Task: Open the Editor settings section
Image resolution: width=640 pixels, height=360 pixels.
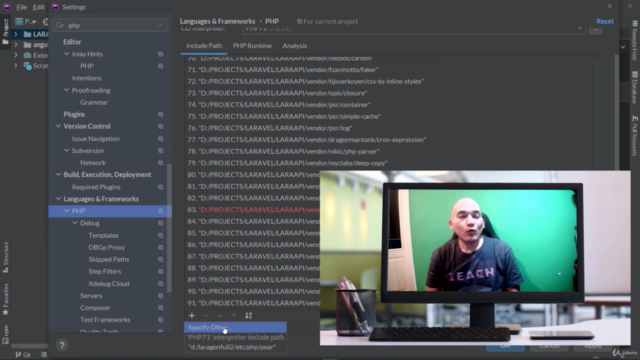Action: click(72, 42)
